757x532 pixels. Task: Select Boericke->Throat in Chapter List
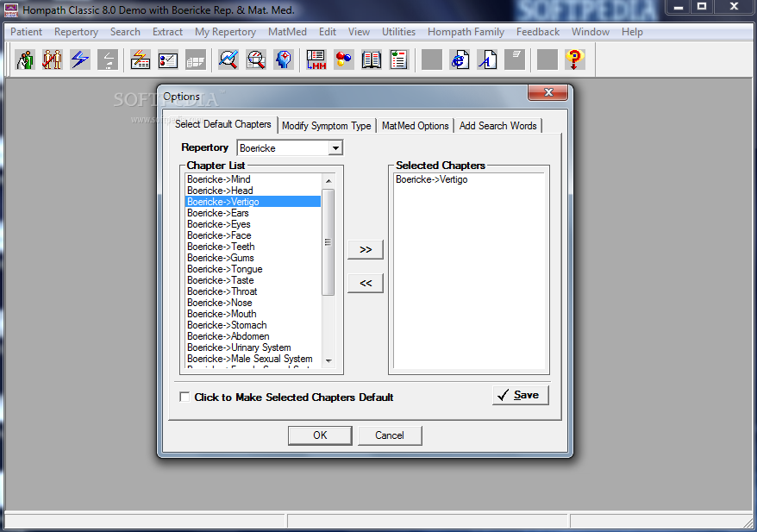(253, 291)
